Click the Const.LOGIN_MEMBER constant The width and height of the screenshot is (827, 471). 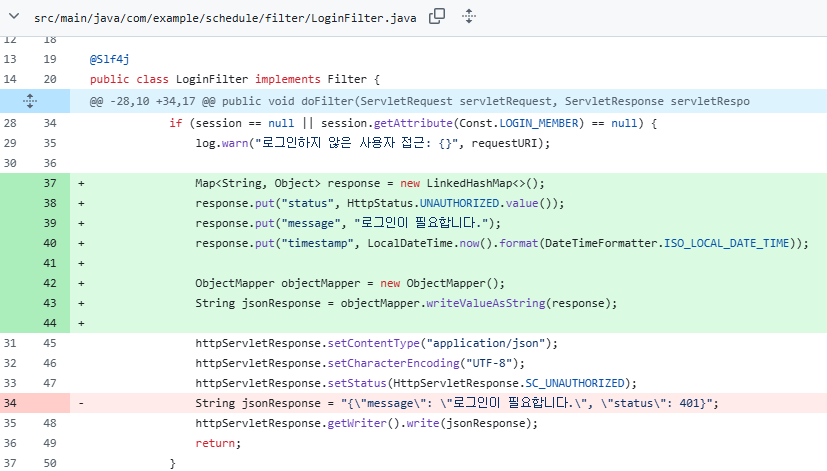[x=519, y=123]
